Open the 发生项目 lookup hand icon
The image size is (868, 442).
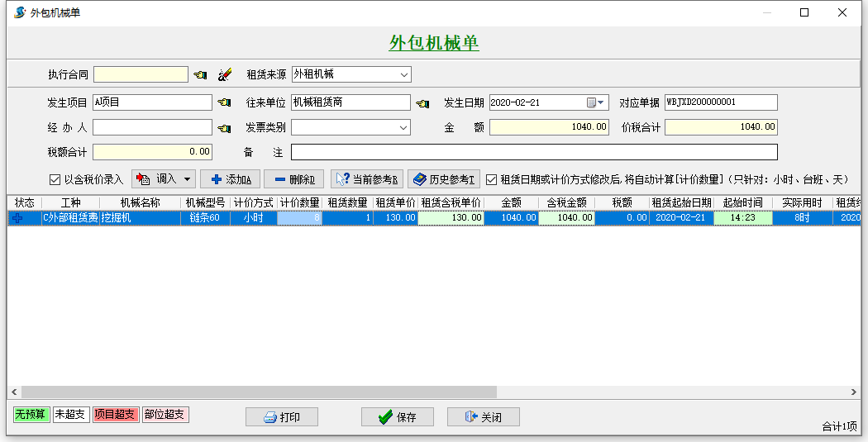point(224,103)
